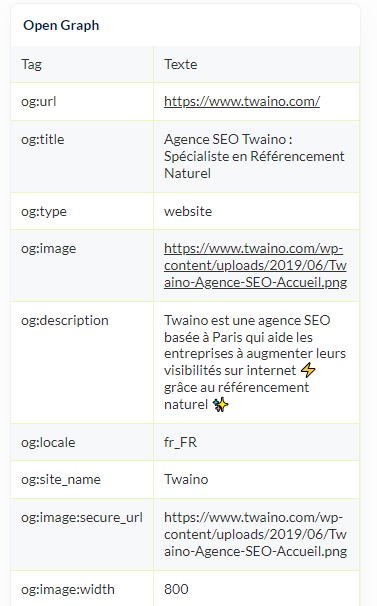
Task: Click the Open Graph heading
Action: pyautogui.click(x=61, y=26)
